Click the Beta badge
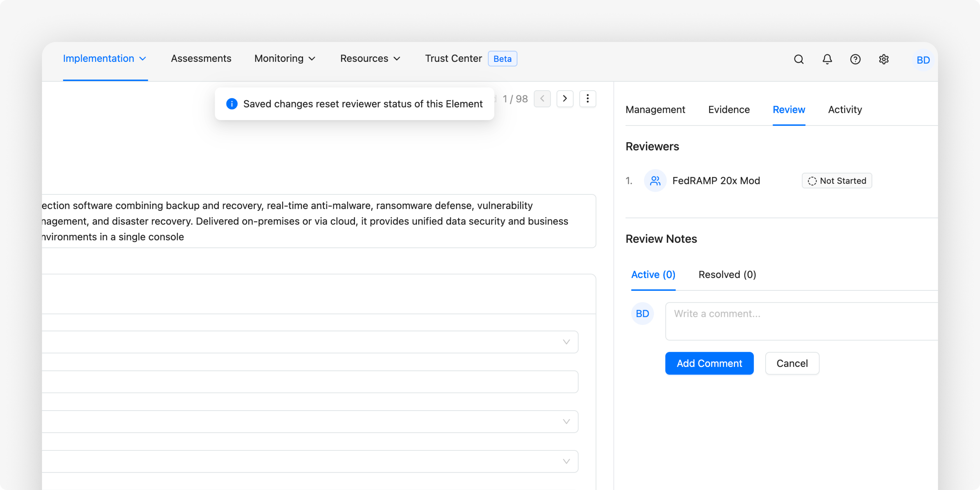 click(x=502, y=59)
